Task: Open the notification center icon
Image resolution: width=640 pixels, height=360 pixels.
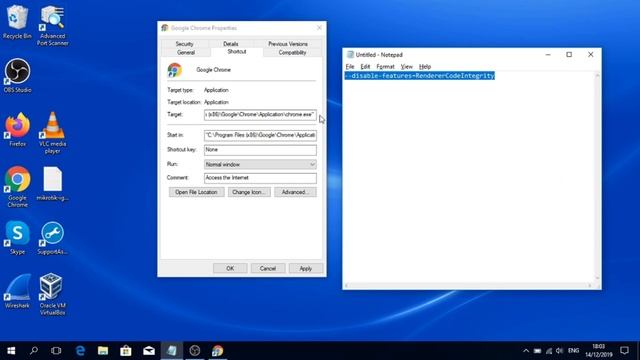Action: 624,351
